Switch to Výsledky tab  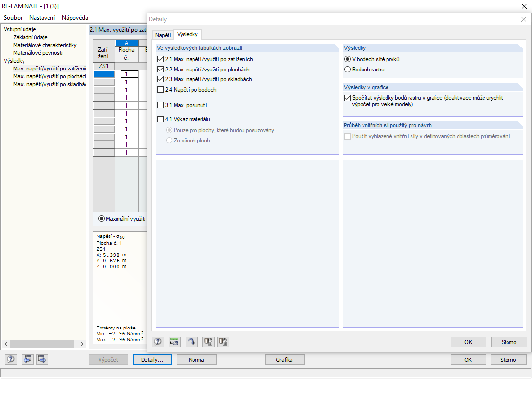pyautogui.click(x=188, y=34)
